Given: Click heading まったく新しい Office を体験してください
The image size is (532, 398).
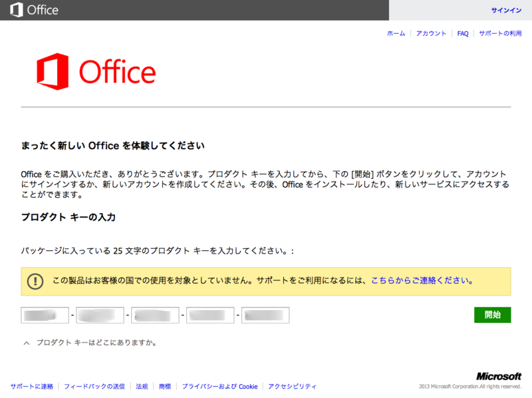Looking at the screenshot, I should (x=112, y=146).
